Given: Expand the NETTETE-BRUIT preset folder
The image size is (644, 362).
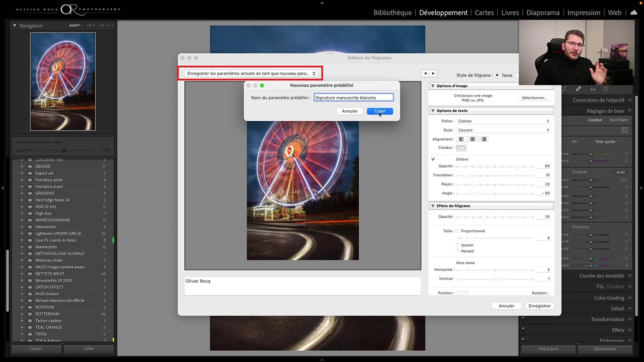Looking at the screenshot, I should click(22, 274).
